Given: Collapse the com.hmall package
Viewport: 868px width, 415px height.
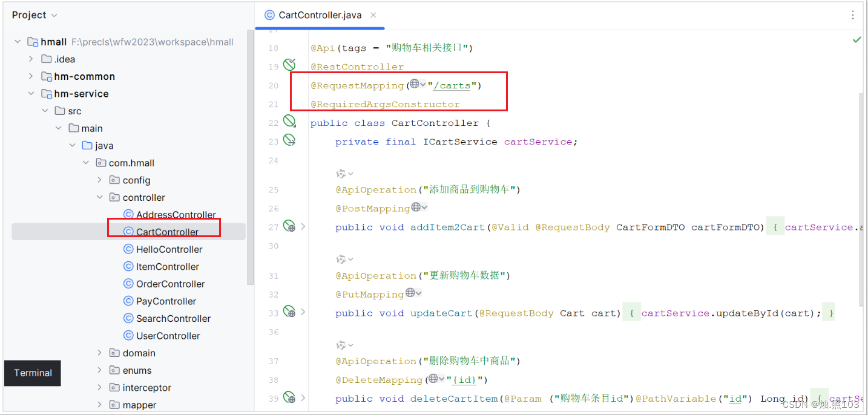Looking at the screenshot, I should pos(87,163).
